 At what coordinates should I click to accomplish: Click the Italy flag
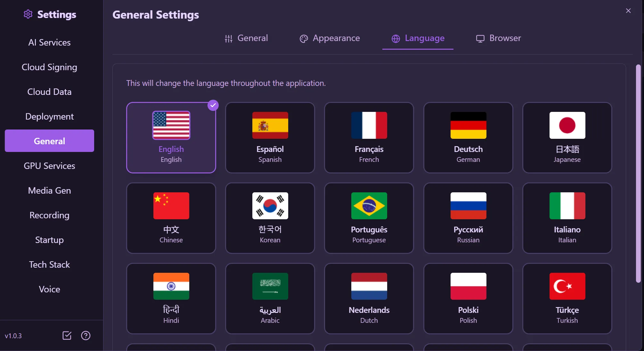click(567, 206)
